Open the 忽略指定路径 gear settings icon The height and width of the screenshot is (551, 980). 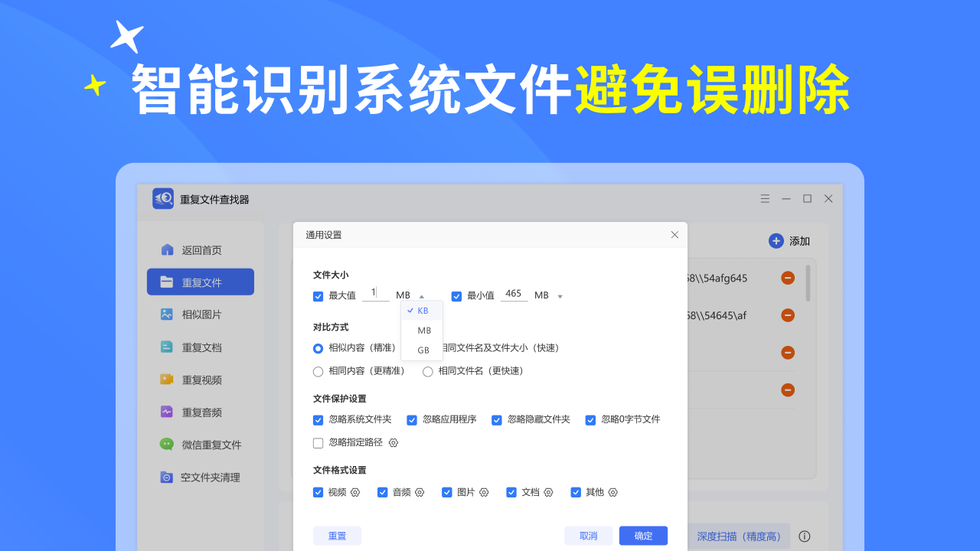[393, 442]
